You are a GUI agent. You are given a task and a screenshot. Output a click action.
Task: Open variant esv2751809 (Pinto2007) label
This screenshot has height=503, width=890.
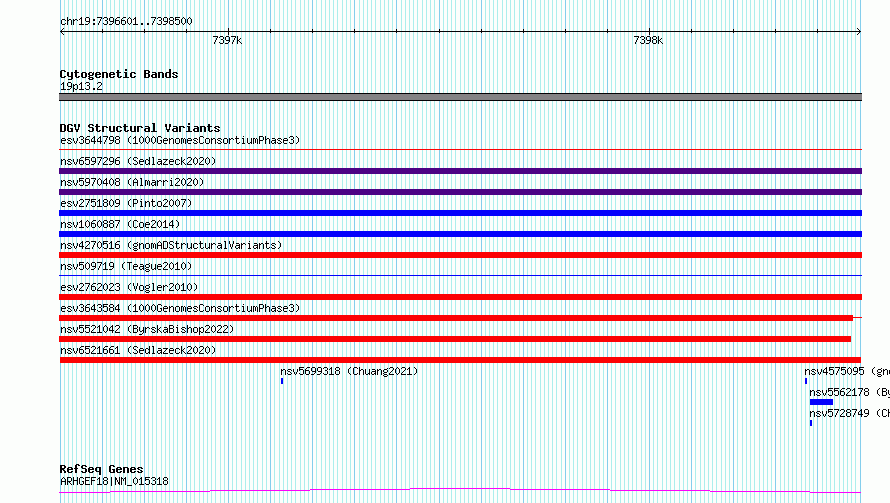point(126,203)
